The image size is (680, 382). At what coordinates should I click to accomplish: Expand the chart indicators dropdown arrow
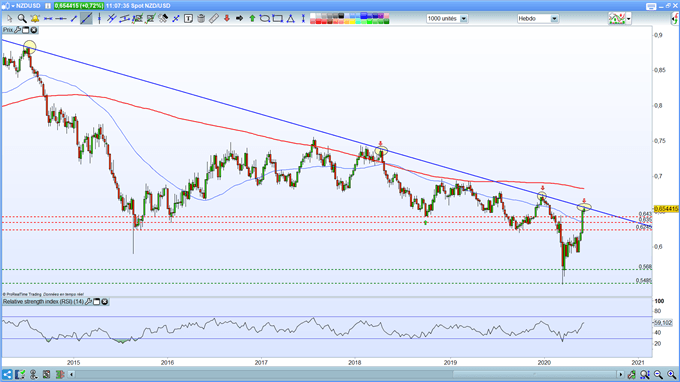pos(628,19)
